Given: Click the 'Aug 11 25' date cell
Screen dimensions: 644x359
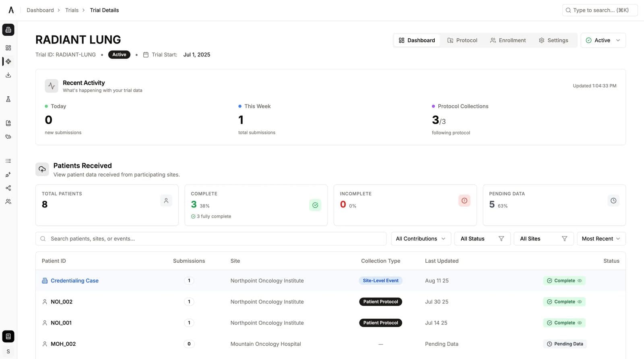Looking at the screenshot, I should coord(437,281).
